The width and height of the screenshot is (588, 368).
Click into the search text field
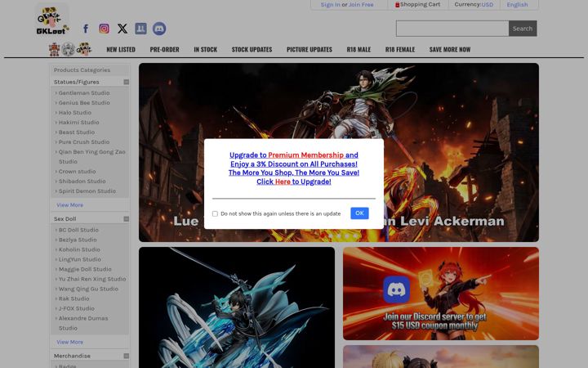coord(452,29)
